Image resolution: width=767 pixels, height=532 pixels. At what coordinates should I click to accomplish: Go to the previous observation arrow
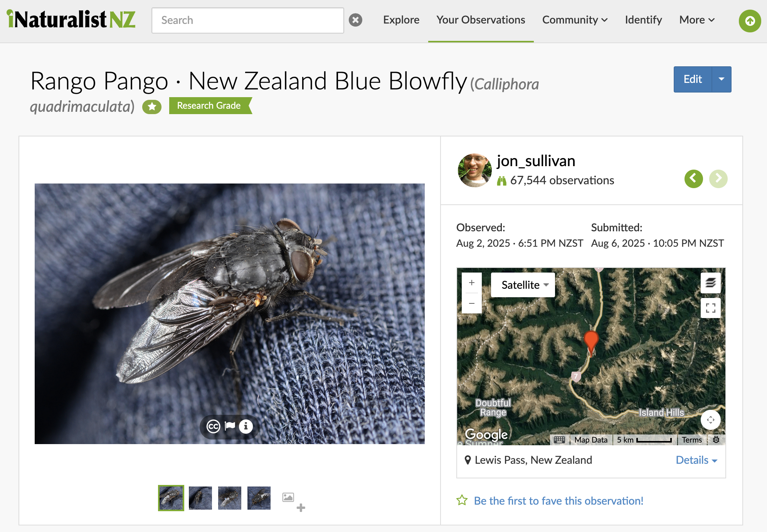pyautogui.click(x=694, y=178)
